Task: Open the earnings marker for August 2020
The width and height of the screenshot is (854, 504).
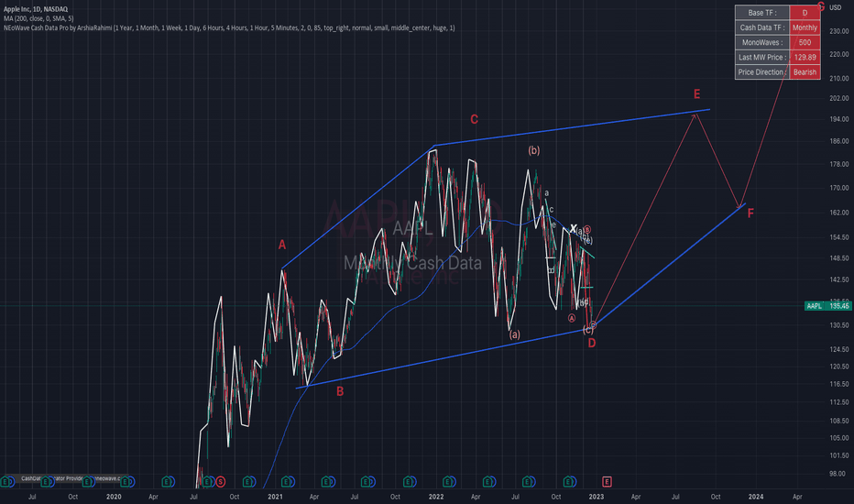Action: pyautogui.click(x=207, y=482)
